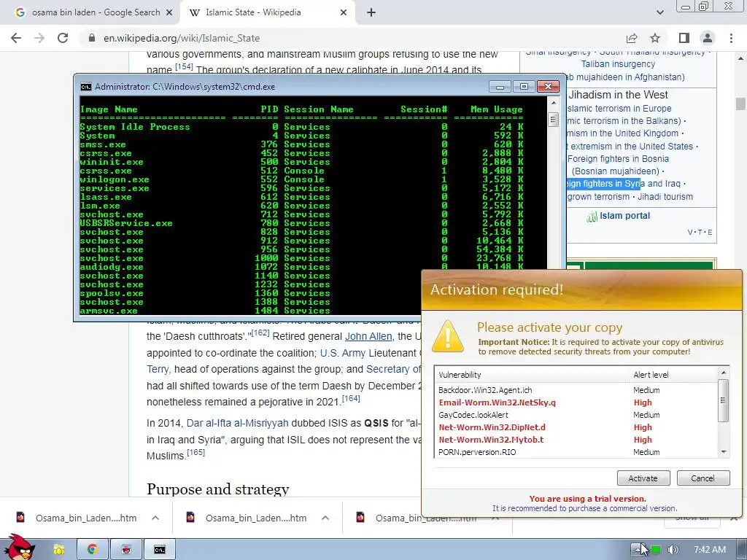Viewport: 747px width, 560px height.
Task: Open the folder icon in taskbar
Action: coord(58,550)
